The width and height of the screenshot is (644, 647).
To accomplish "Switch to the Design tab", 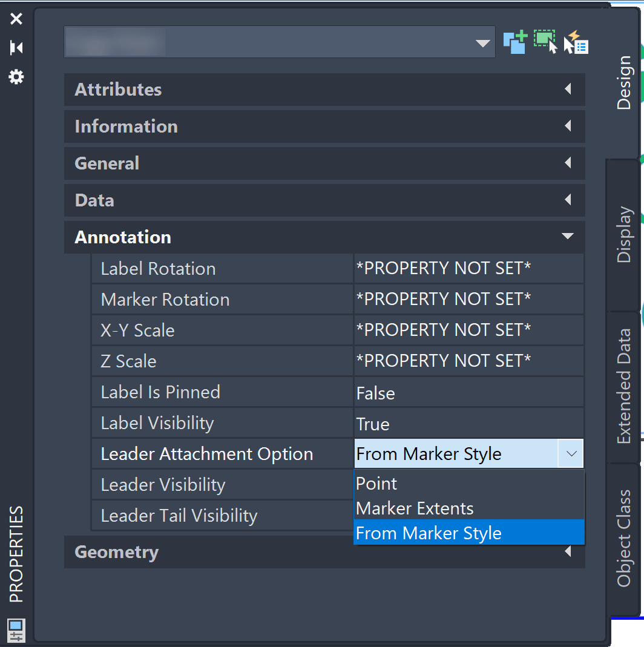I will tap(624, 82).
